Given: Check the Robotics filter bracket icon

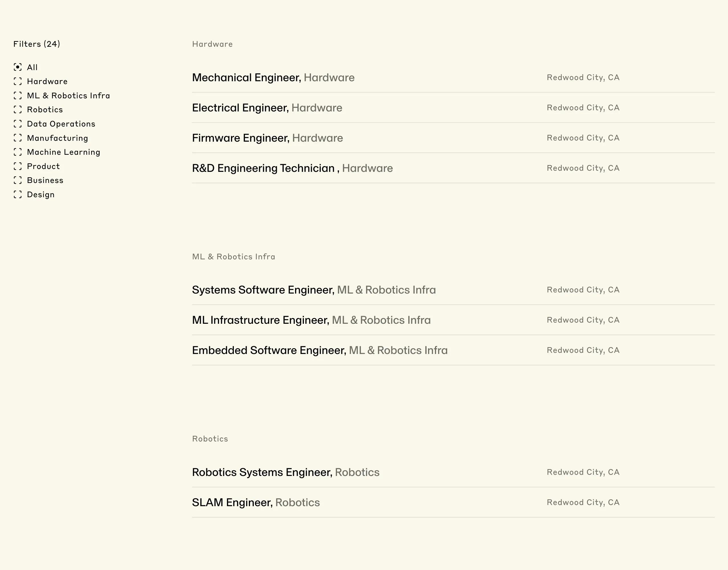Looking at the screenshot, I should point(18,109).
